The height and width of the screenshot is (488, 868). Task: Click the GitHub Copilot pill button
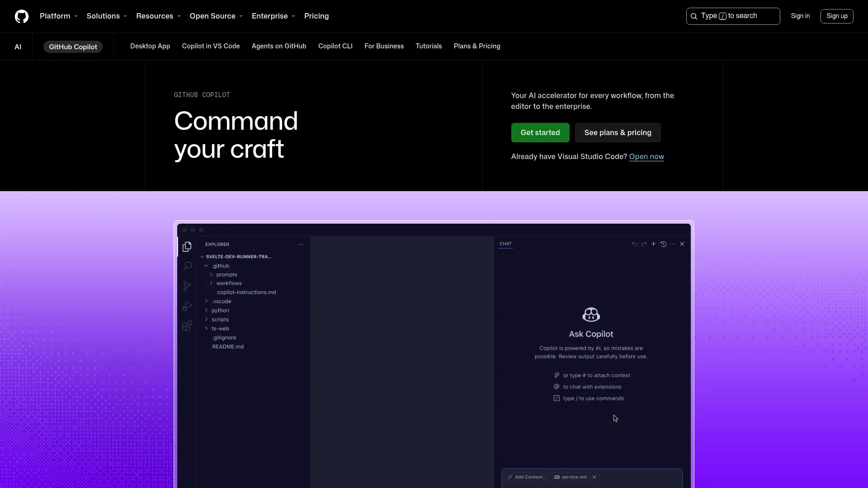[73, 47]
